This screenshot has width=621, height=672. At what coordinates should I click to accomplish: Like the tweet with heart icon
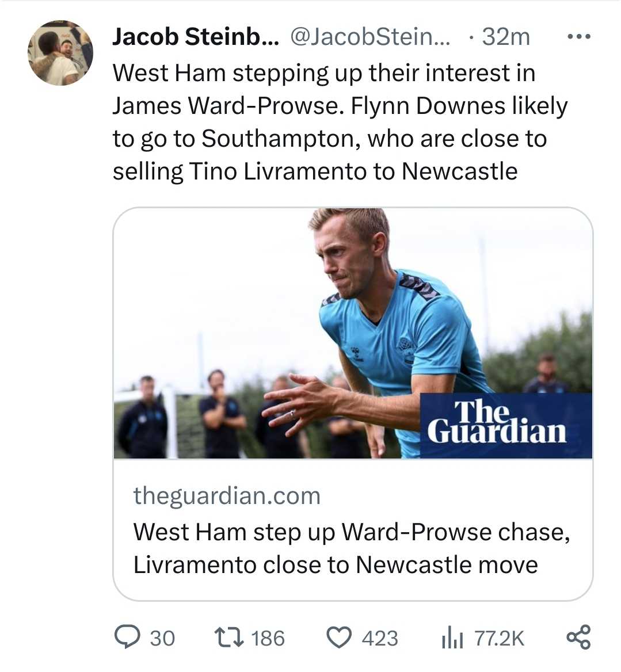339,637
